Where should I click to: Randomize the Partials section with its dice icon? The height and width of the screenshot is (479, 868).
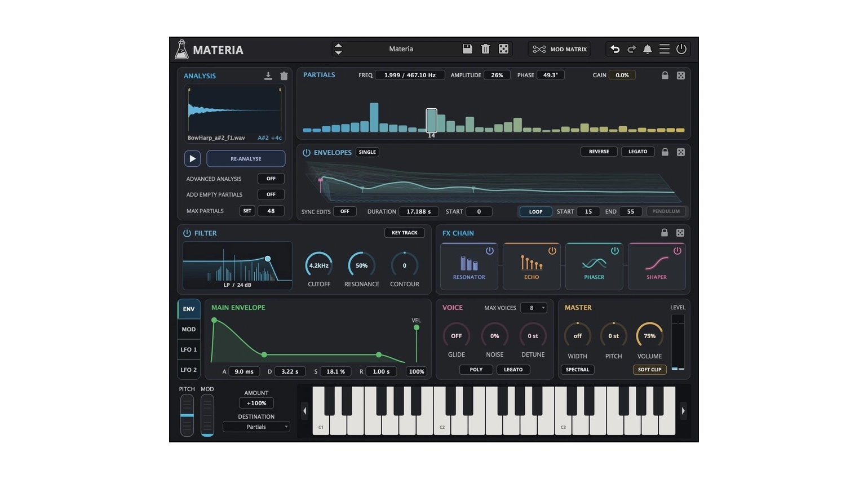[x=681, y=76]
